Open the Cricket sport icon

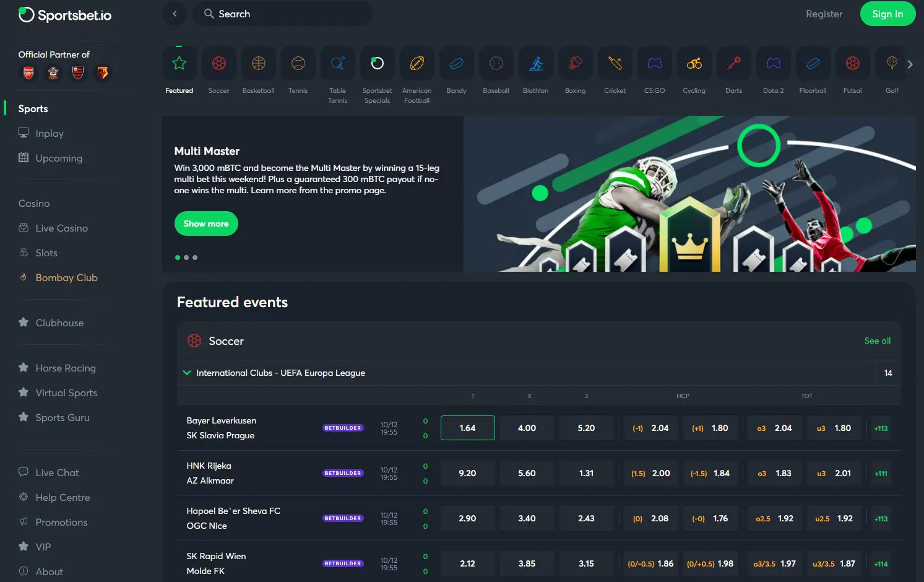[x=615, y=63]
